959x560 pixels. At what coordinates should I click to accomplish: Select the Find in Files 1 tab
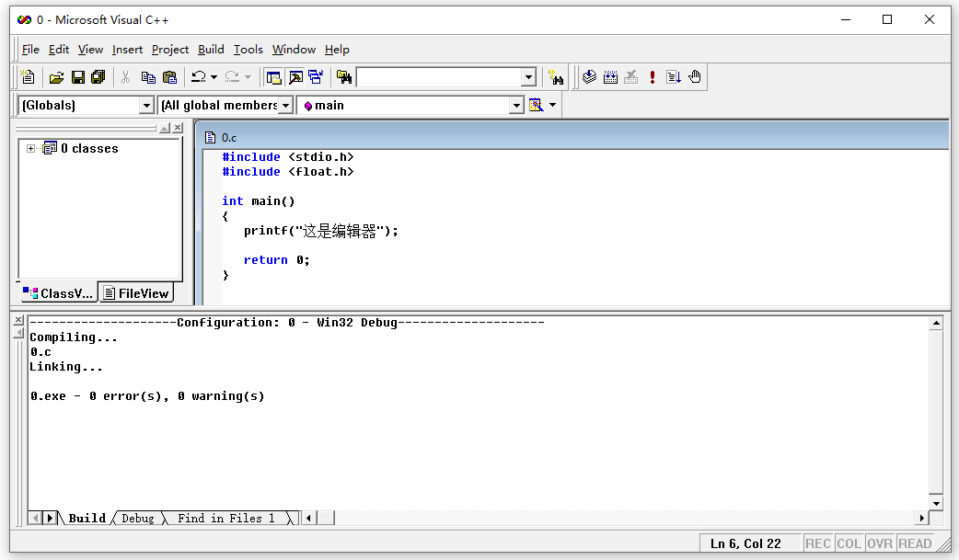[225, 519]
